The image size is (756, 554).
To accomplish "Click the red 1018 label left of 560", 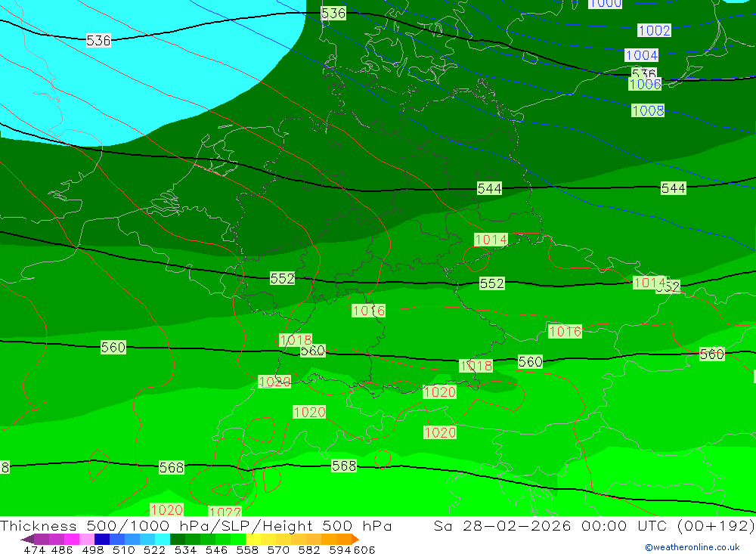I will pyautogui.click(x=476, y=366).
